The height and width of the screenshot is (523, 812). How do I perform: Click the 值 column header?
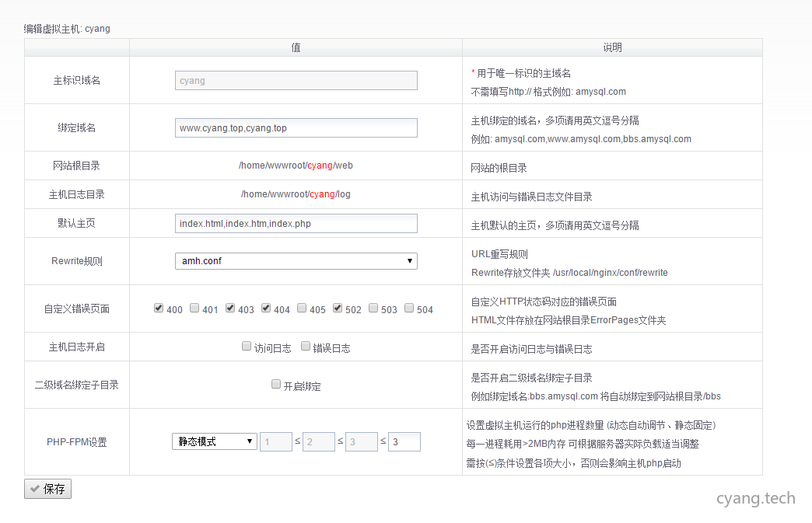coord(296,47)
